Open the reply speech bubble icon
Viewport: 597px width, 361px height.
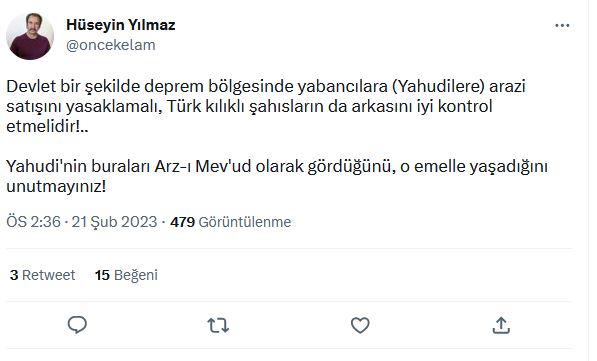coord(77,325)
